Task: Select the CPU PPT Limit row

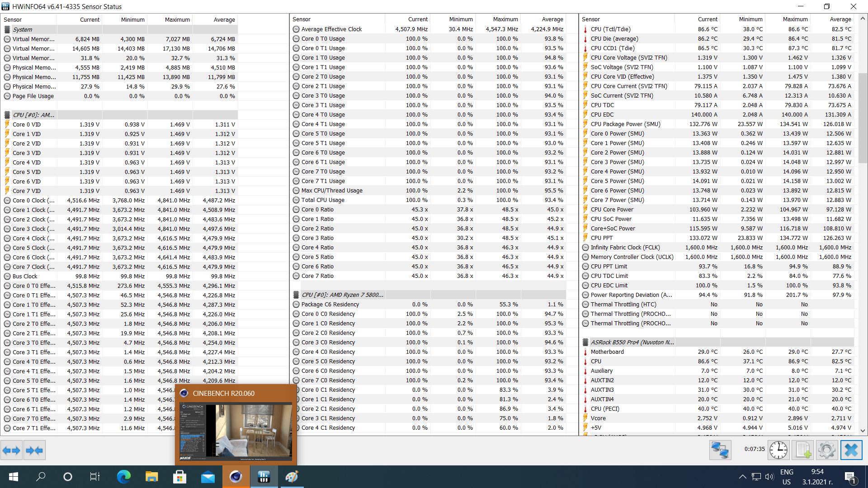Action: (x=717, y=266)
